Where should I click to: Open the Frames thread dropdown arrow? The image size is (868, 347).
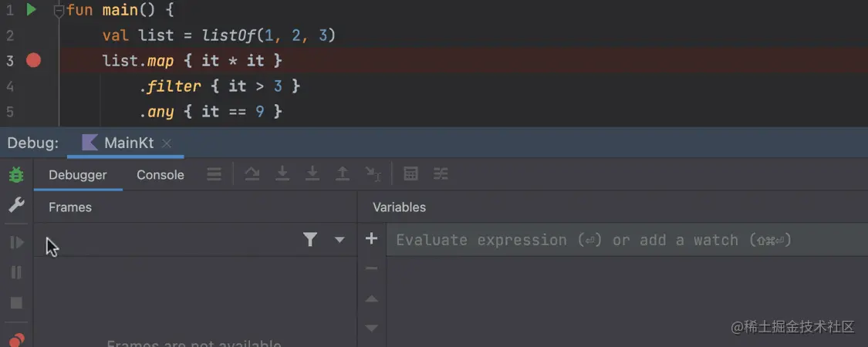(340, 240)
